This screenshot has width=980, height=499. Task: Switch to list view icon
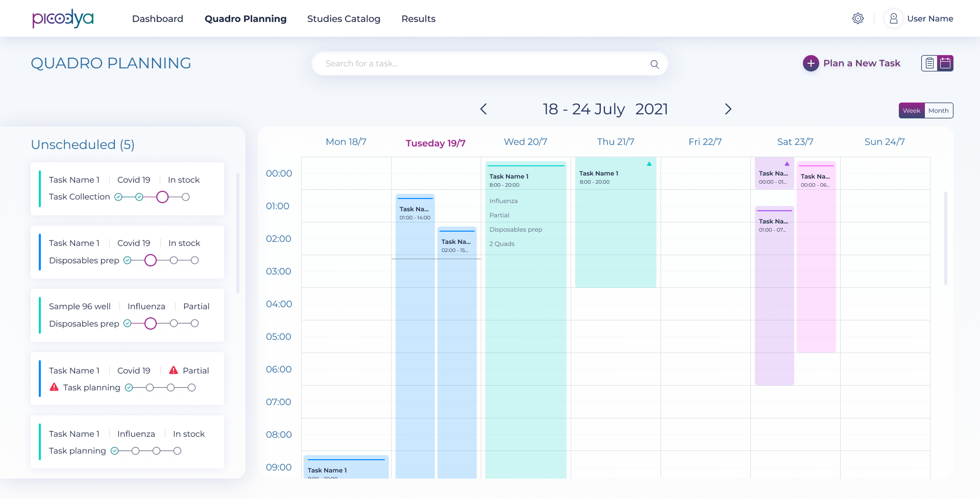click(x=929, y=63)
